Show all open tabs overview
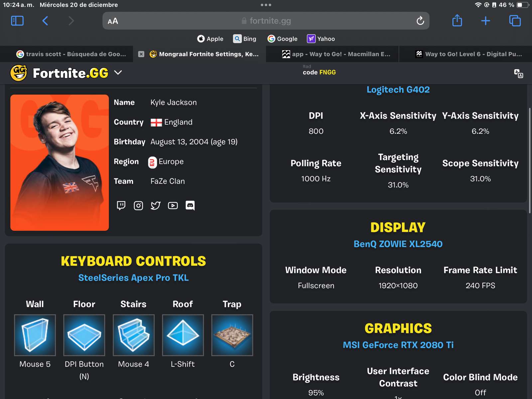 [x=515, y=21]
